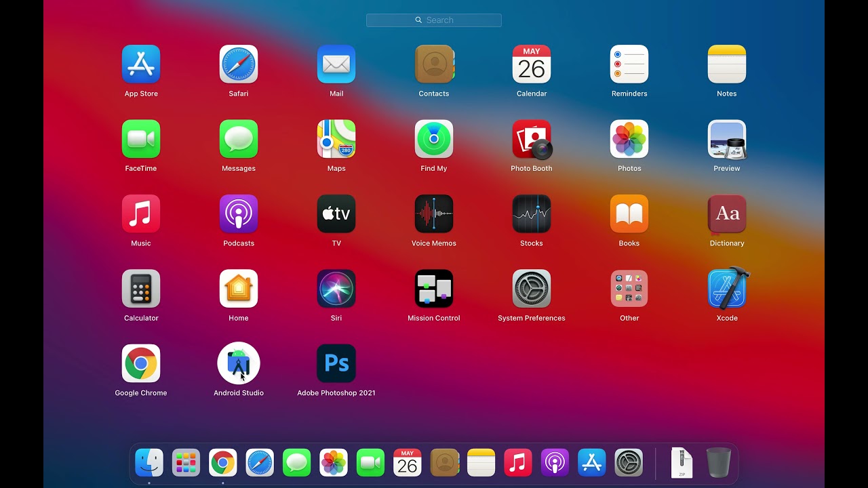Image resolution: width=868 pixels, height=488 pixels.
Task: Open FaceTime from the Dock
Action: point(370,463)
